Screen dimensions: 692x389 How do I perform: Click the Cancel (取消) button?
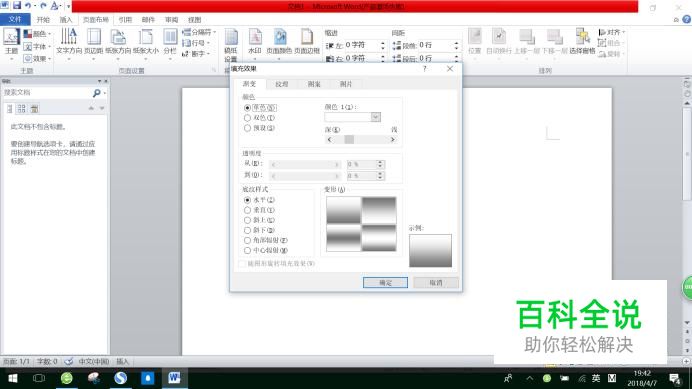[436, 283]
